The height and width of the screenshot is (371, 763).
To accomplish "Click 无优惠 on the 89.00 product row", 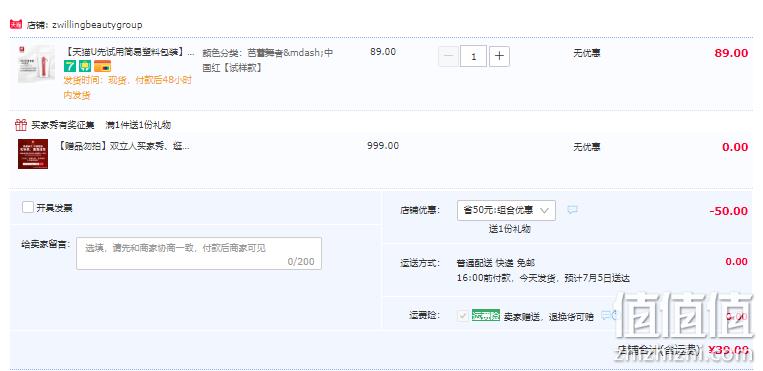I will tap(586, 53).
